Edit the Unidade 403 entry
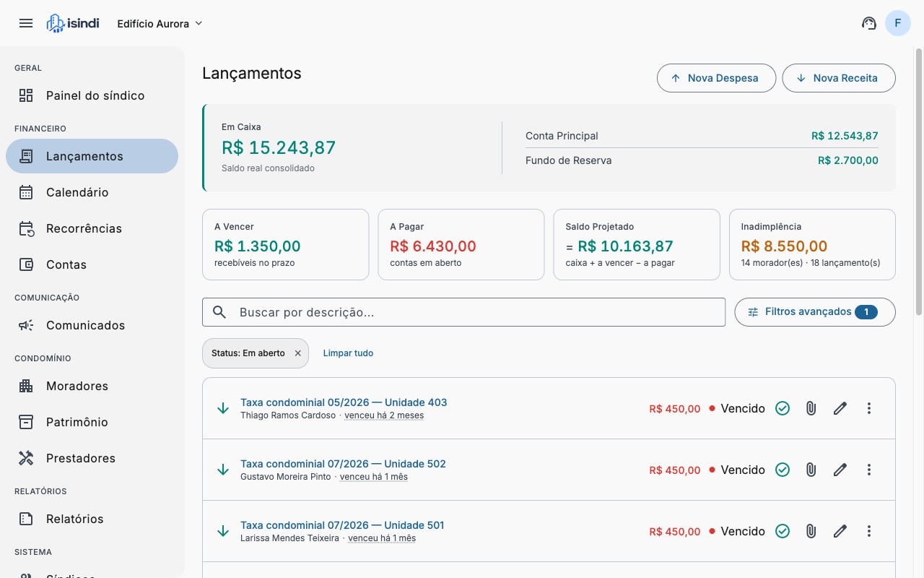Viewport: 924px width, 578px height. tap(840, 408)
